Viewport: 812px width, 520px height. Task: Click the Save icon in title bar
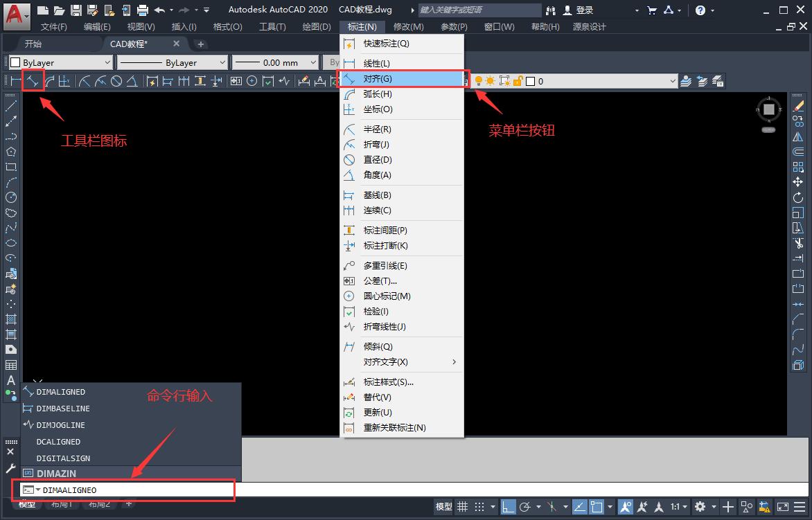76,10
